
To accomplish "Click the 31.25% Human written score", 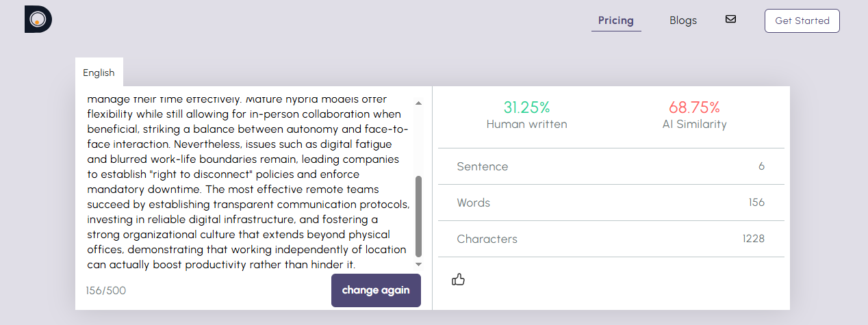I will point(526,107).
